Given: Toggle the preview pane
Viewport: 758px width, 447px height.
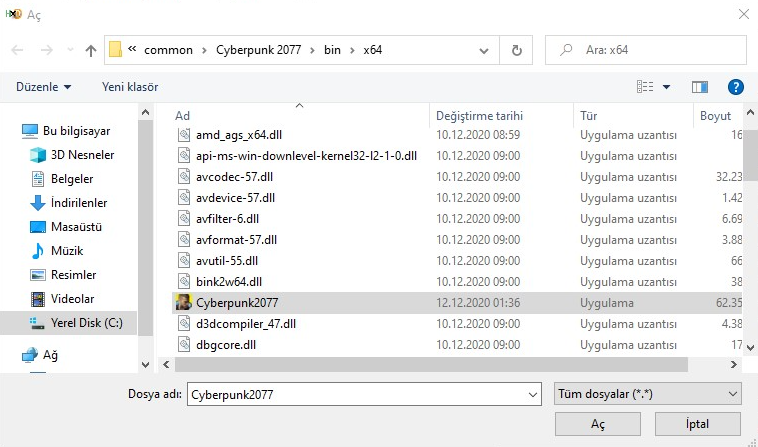Looking at the screenshot, I should (x=700, y=87).
